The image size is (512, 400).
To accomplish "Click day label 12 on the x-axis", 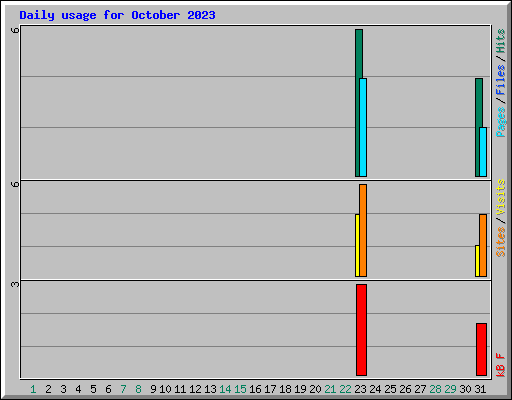I will [195, 389].
